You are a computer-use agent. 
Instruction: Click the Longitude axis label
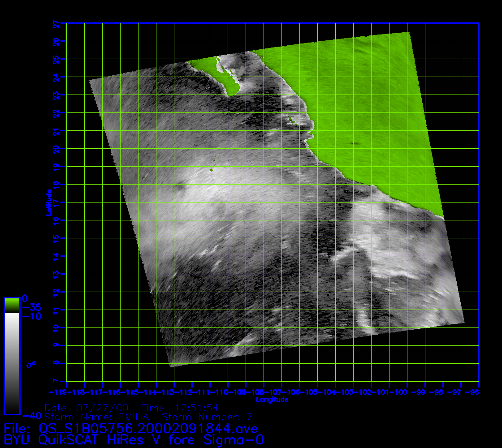tap(272, 399)
